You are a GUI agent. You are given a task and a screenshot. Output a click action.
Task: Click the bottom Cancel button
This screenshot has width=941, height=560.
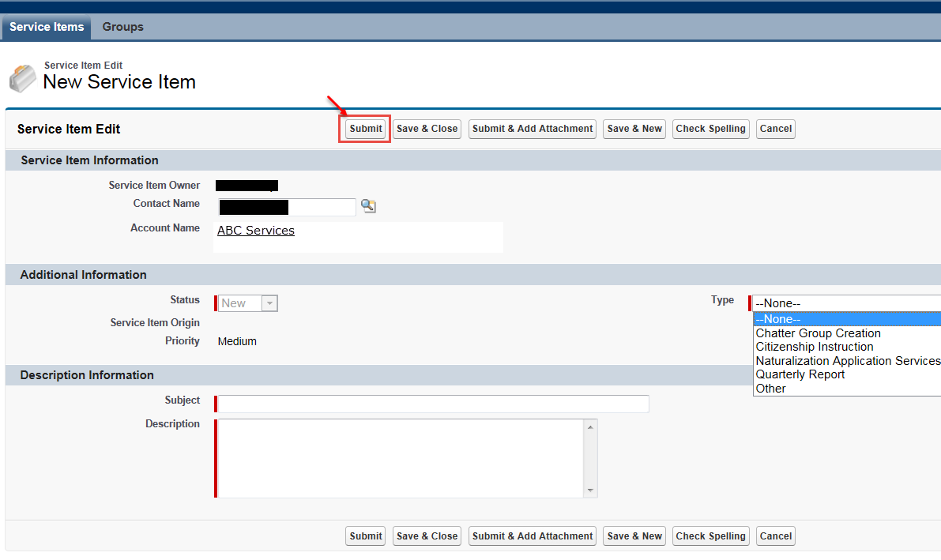tap(775, 536)
